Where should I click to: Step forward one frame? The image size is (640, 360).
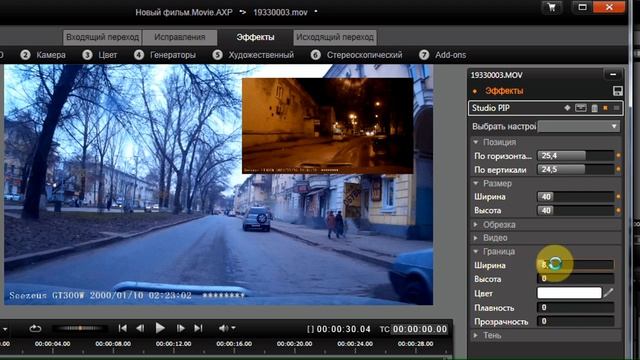[x=180, y=328]
